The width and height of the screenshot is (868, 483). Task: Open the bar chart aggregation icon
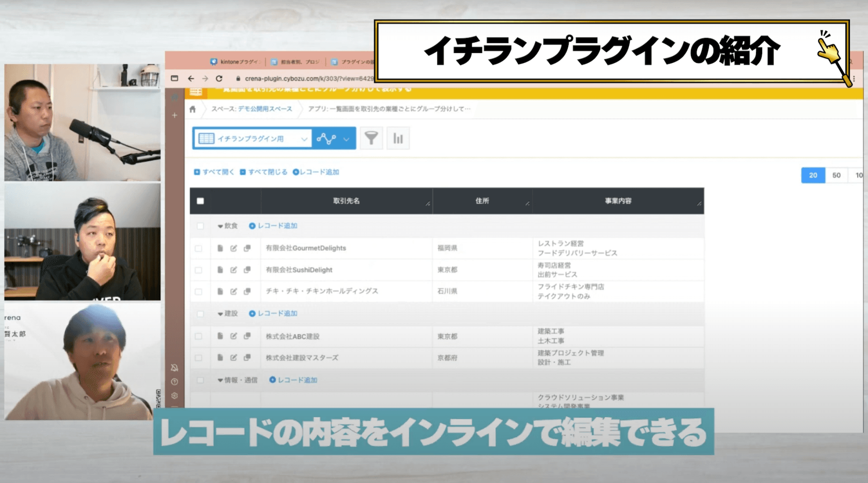[x=398, y=138]
